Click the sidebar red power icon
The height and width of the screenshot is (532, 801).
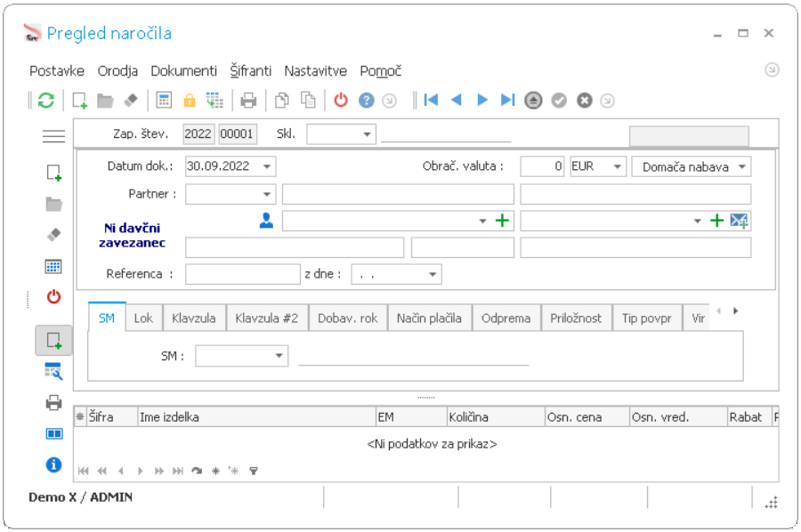[x=53, y=297]
